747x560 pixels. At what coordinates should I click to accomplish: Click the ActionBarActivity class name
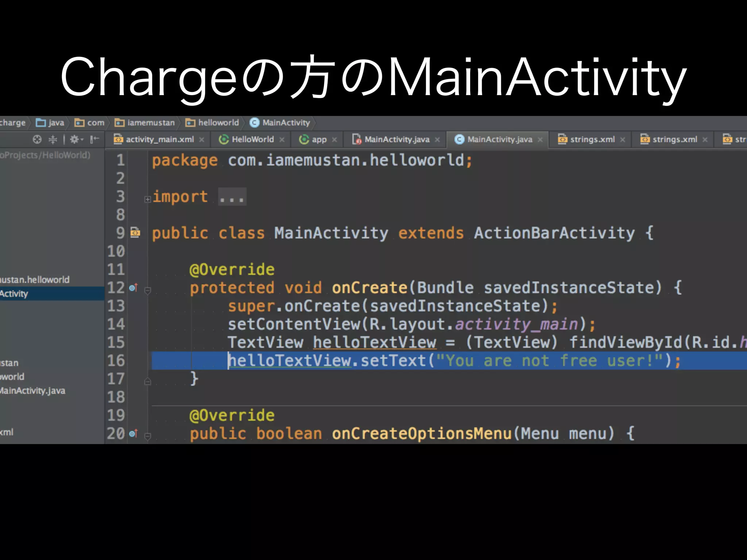point(554,233)
